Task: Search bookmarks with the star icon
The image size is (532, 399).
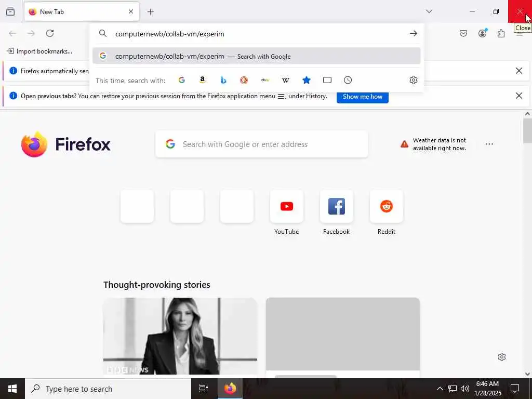Action: 307,80
